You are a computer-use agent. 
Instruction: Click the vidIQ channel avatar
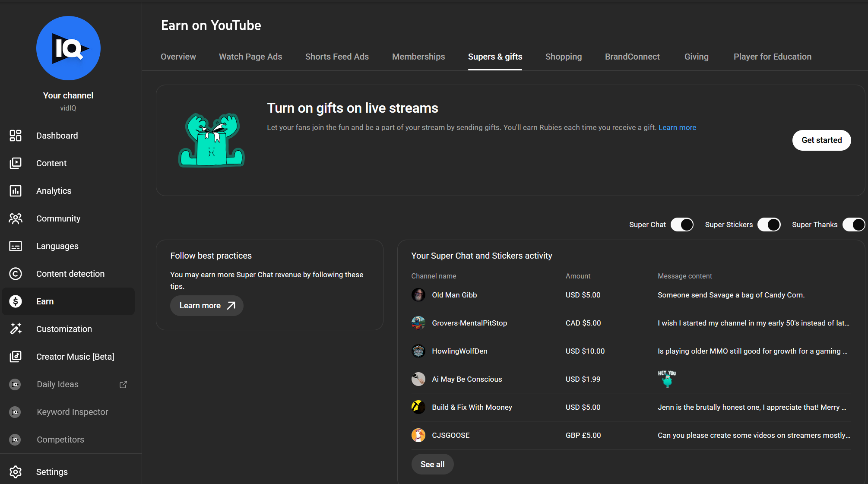(x=68, y=48)
